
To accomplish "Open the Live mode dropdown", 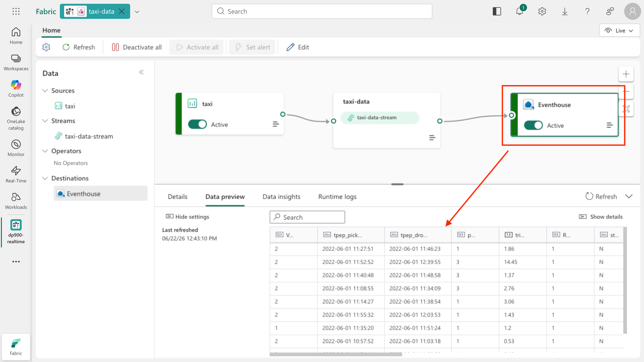I will click(619, 30).
